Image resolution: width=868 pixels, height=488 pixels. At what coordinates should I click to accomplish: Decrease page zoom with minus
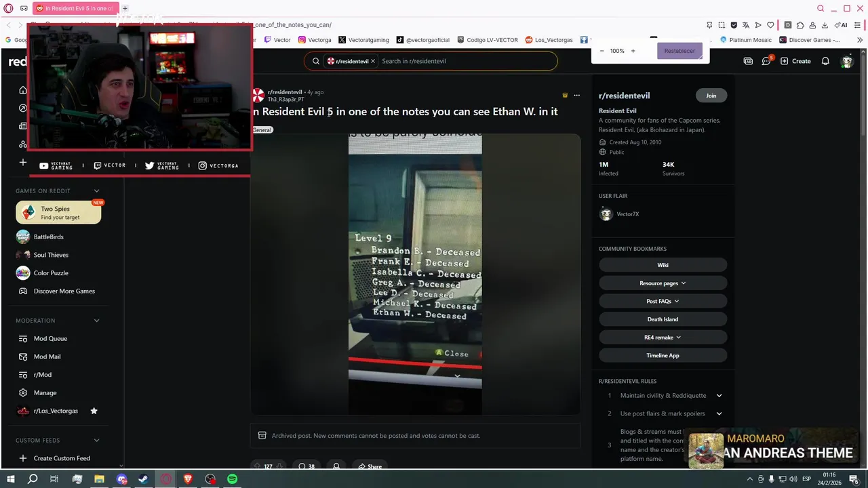601,51
